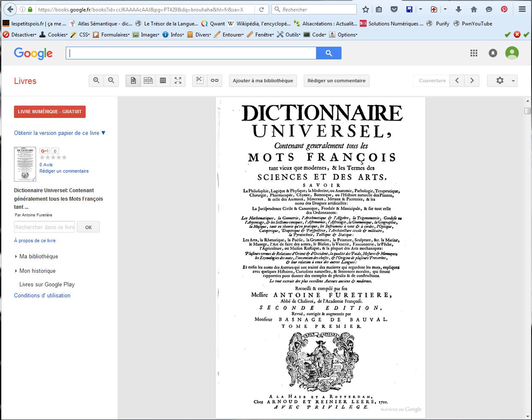Image resolution: width=532 pixels, height=420 pixels.
Task: Click the Rechercher dans ce livre field
Action: point(45,227)
